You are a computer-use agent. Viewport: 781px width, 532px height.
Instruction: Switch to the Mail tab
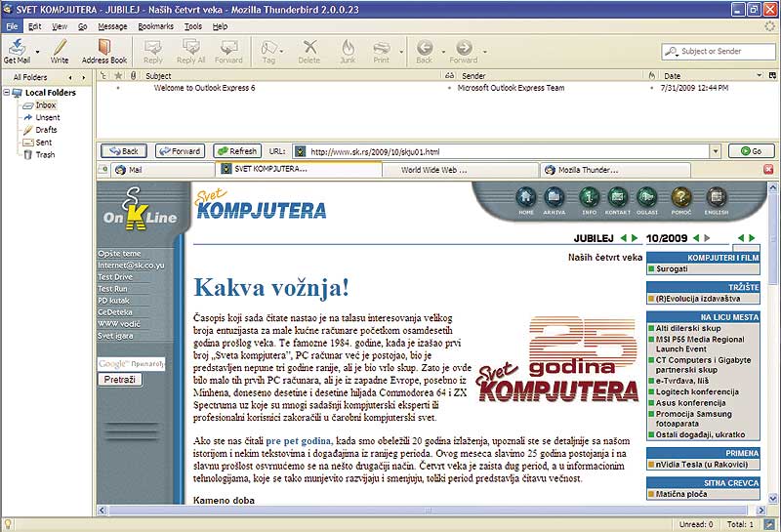pos(162,170)
